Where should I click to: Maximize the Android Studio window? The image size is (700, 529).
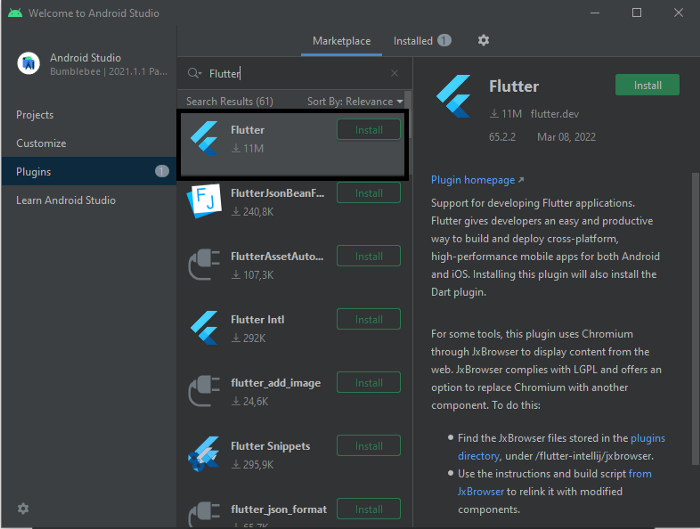[x=636, y=12]
